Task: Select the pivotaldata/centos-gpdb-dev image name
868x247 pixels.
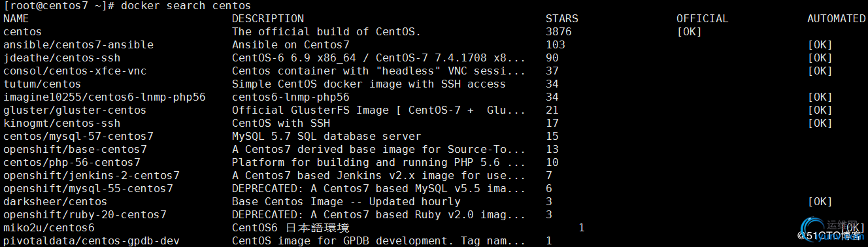Action: tap(92, 240)
